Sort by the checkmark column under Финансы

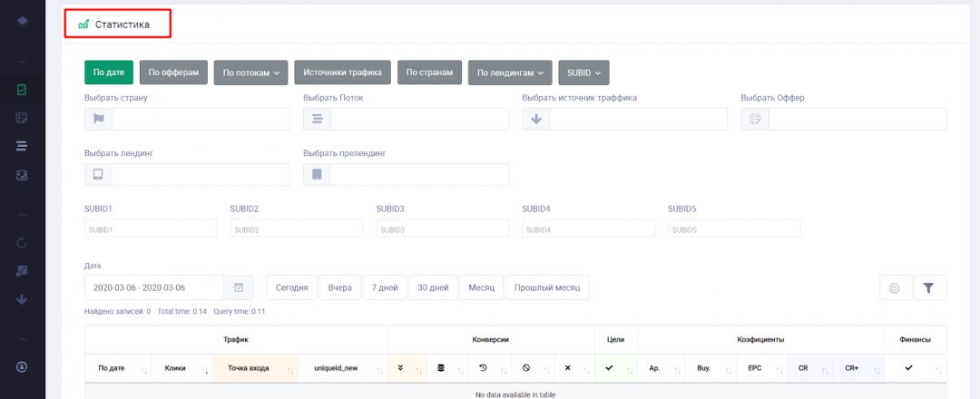[x=915, y=368]
